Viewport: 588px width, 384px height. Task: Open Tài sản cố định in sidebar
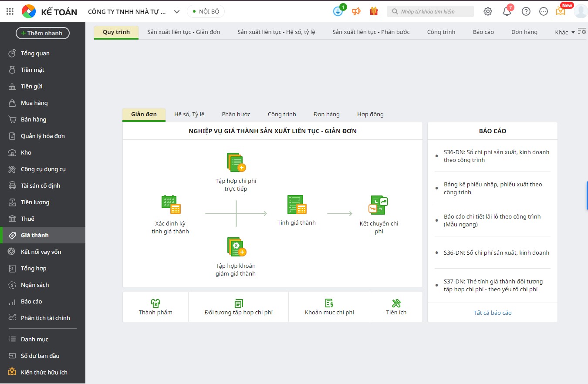[x=43, y=185]
